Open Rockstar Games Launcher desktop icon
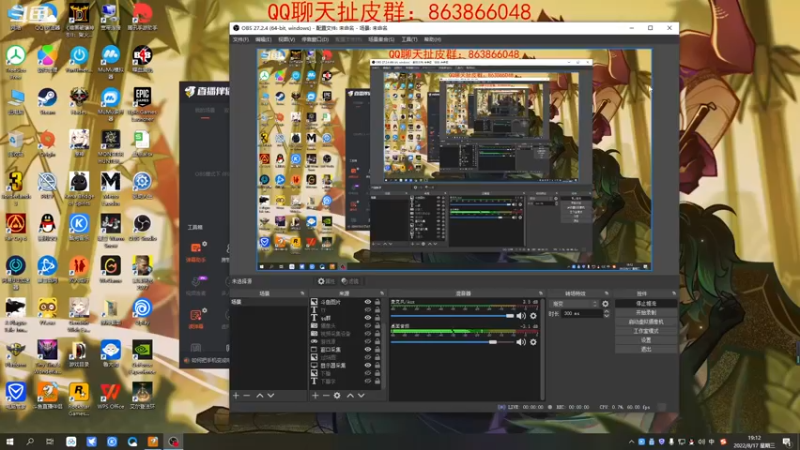The image size is (800, 450). point(79,399)
